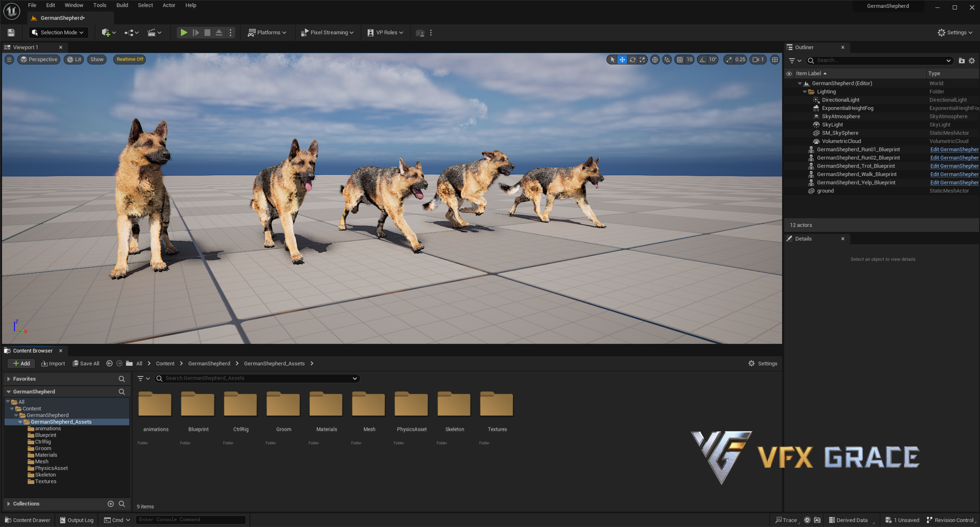
Task: Open the Window menu
Action: pyautogui.click(x=74, y=5)
